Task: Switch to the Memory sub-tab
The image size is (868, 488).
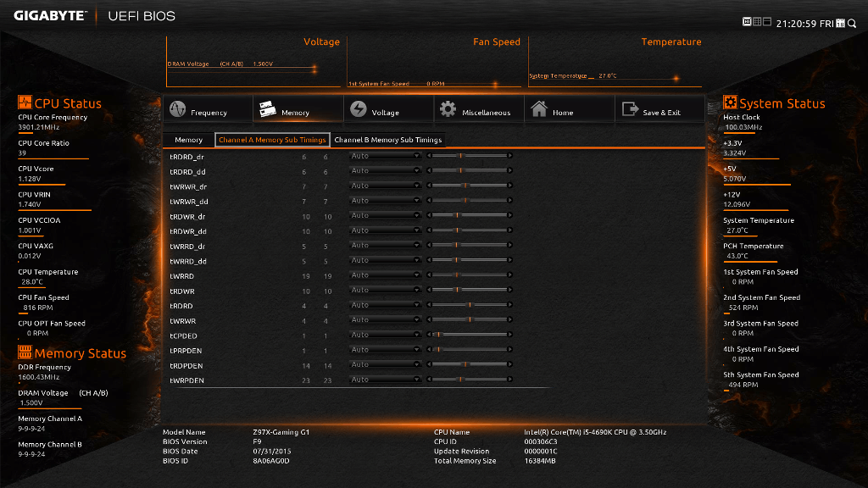Action: pos(188,140)
